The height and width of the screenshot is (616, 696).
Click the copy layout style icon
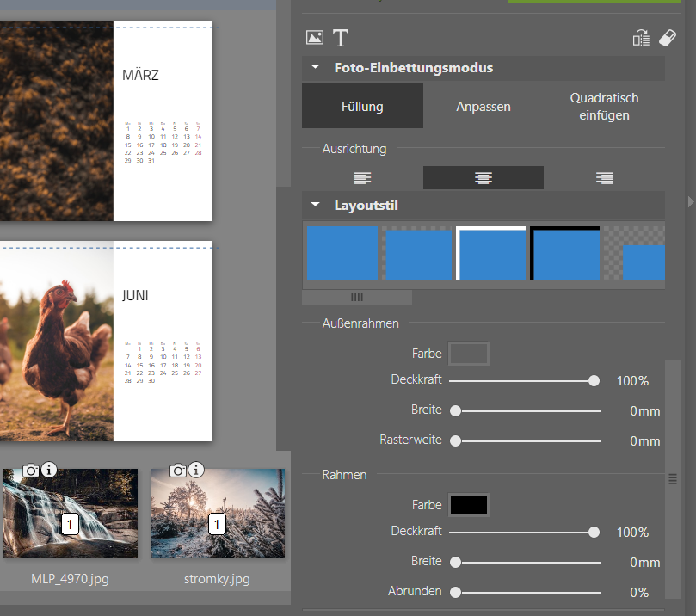point(641,38)
